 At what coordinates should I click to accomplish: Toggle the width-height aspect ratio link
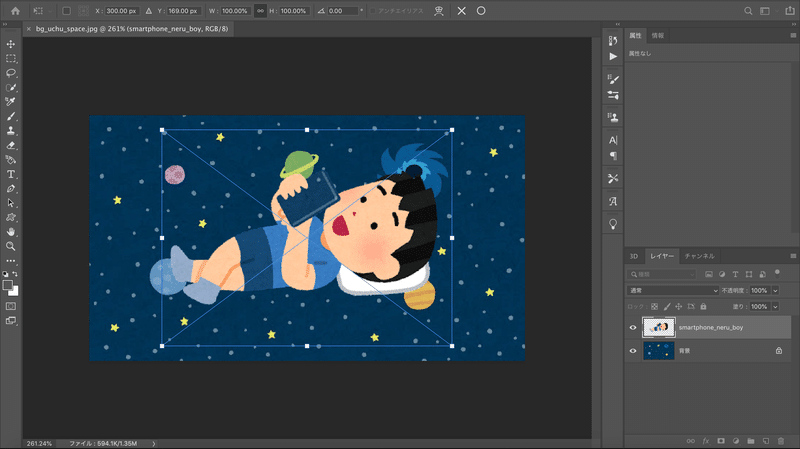261,11
